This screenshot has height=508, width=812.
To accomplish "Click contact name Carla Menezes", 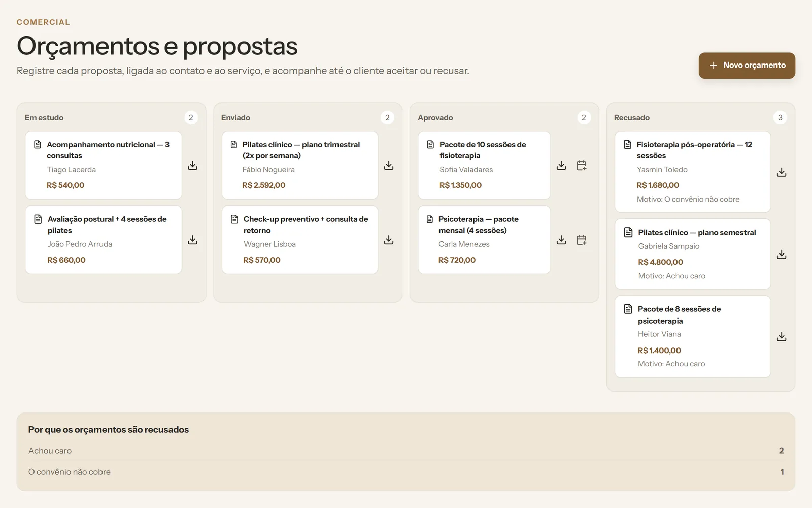I will coord(464,244).
